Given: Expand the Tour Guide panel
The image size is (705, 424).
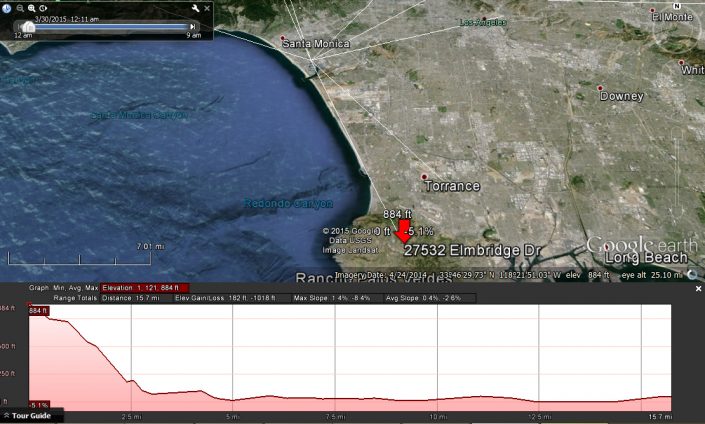Looking at the screenshot, I should pyautogui.click(x=31, y=415).
